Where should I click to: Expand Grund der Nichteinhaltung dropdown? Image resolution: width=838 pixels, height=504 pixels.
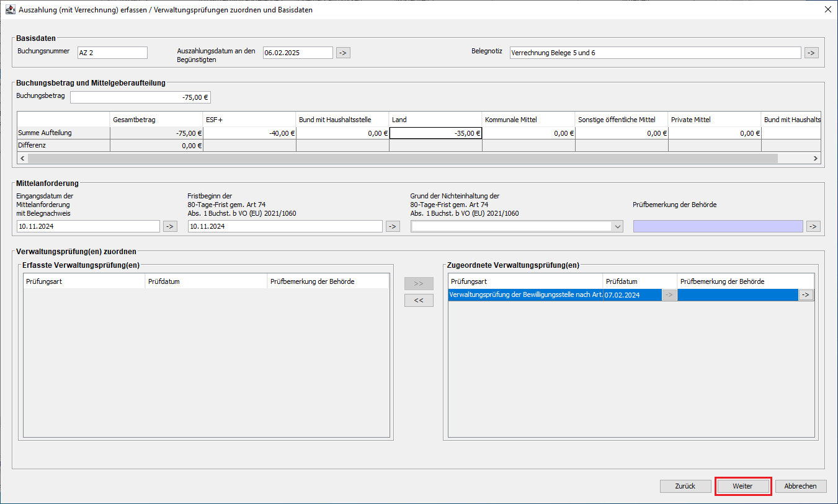617,227
